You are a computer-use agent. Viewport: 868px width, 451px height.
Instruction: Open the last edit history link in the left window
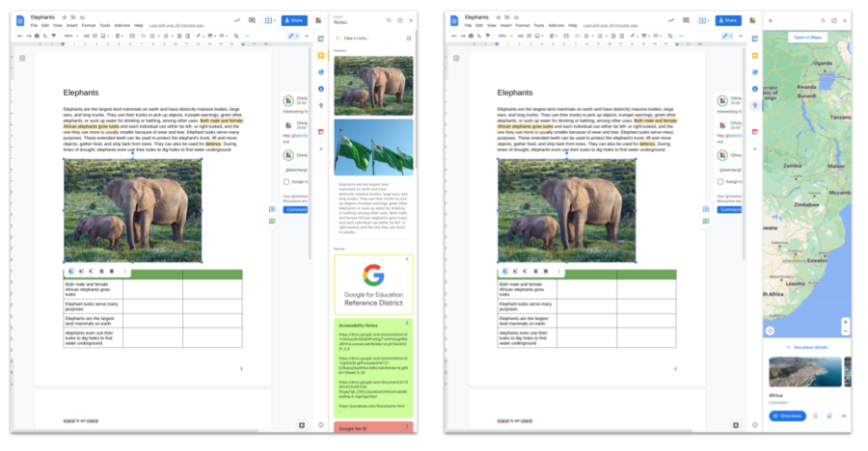[176, 25]
